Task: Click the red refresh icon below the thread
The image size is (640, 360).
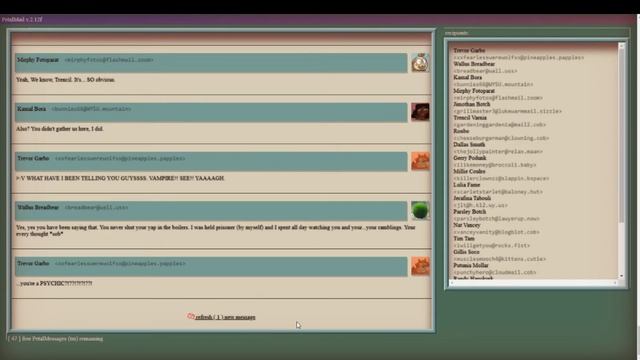Action: (191, 316)
